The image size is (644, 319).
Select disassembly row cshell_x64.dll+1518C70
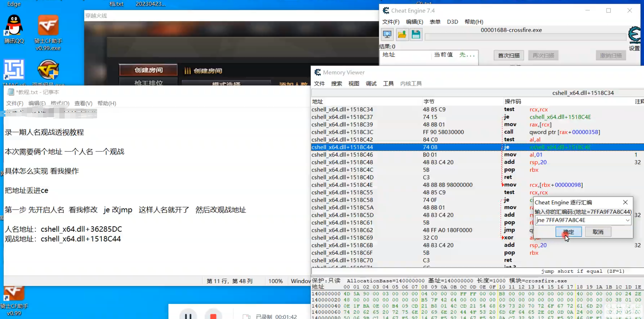tap(477, 260)
